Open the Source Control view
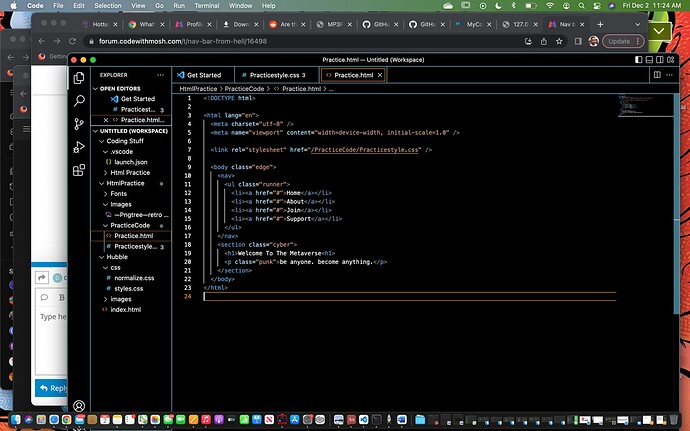Image resolution: width=690 pixels, height=431 pixels. pyautogui.click(x=79, y=124)
